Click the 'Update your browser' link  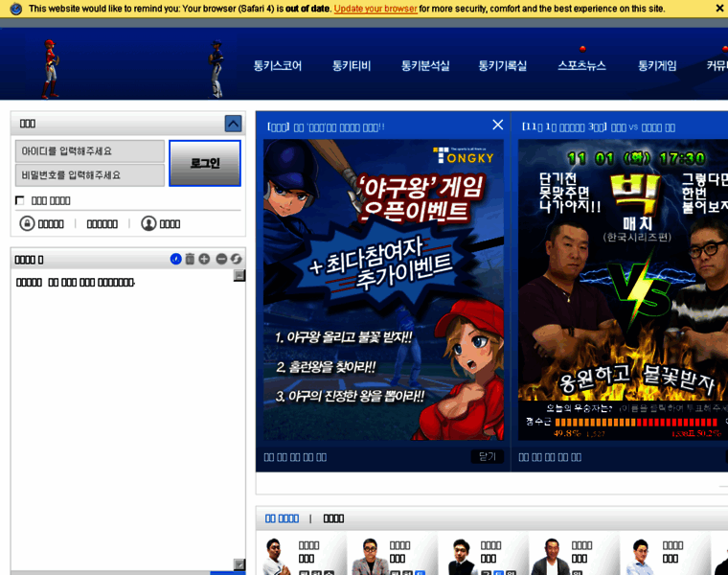click(375, 9)
